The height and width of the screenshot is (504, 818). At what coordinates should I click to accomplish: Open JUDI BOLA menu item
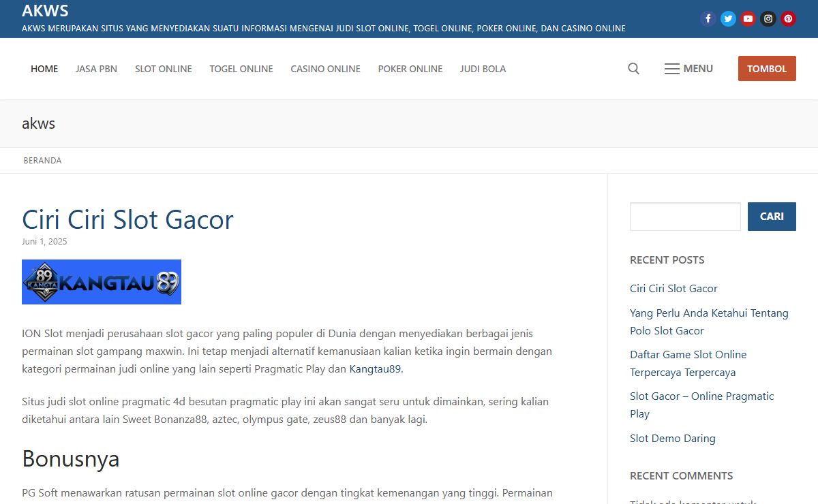pyautogui.click(x=483, y=69)
